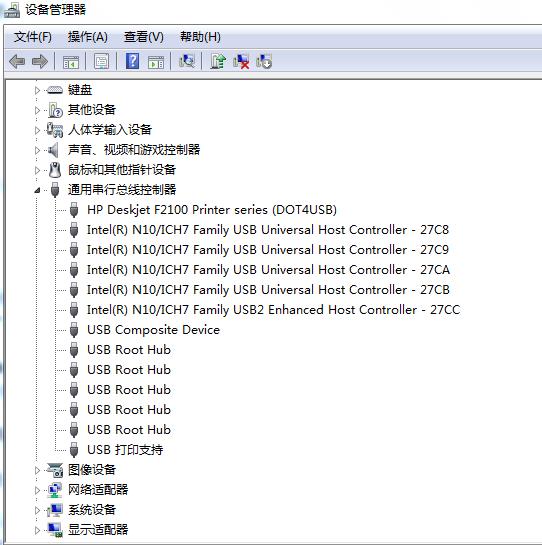The width and height of the screenshot is (542, 545).
Task: Click the Back arrow toolbar icon
Action: [x=17, y=62]
